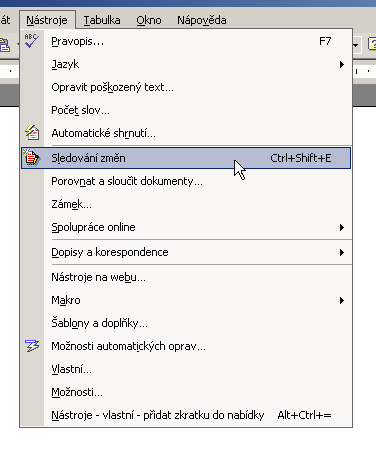Open Porovnat a sloučit dokumenty...
376x456 pixels.
coord(186,181)
